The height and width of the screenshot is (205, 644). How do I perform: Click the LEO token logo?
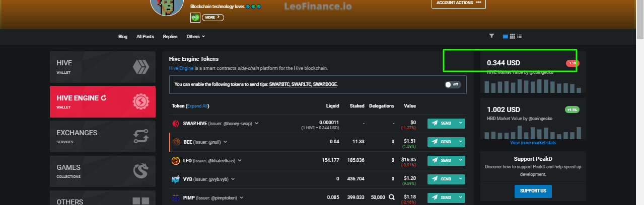(x=176, y=160)
